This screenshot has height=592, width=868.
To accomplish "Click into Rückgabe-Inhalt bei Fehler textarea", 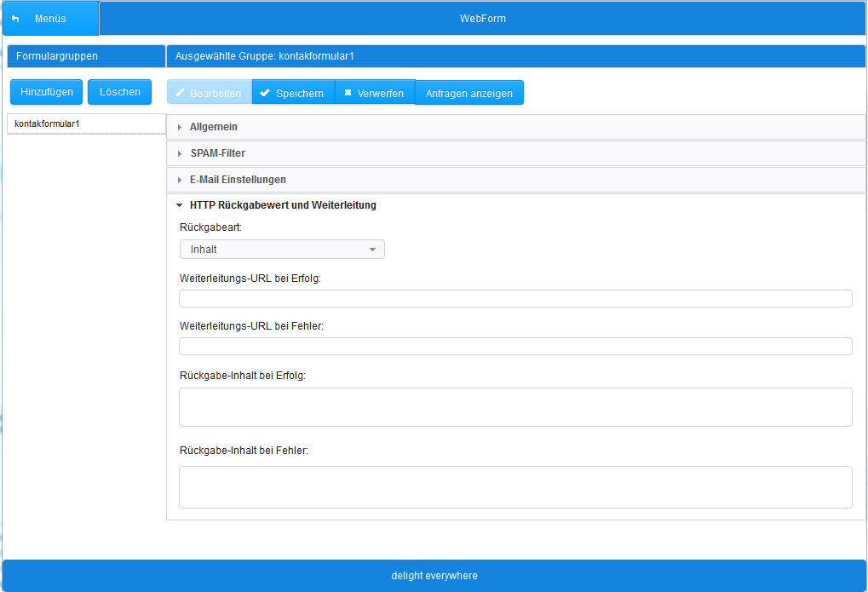I will [x=515, y=487].
